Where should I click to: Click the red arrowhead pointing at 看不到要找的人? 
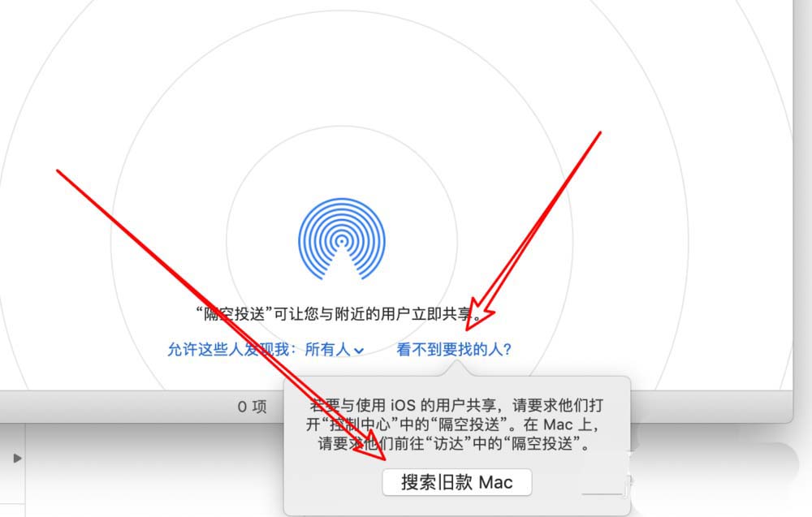477,316
